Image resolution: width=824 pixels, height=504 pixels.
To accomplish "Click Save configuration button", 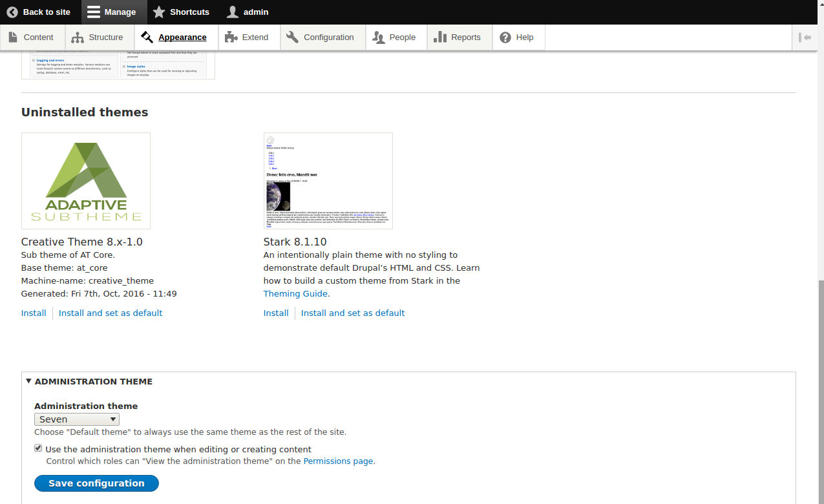I will [96, 483].
